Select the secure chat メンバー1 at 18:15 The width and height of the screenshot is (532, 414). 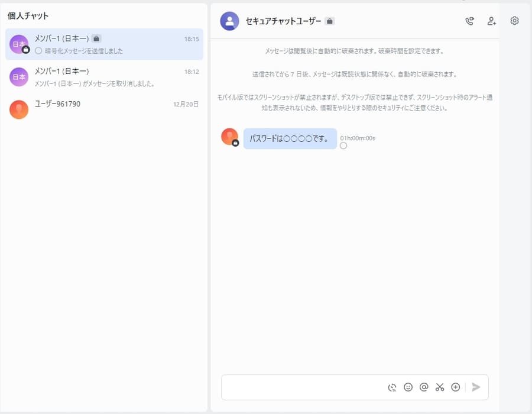[104, 44]
